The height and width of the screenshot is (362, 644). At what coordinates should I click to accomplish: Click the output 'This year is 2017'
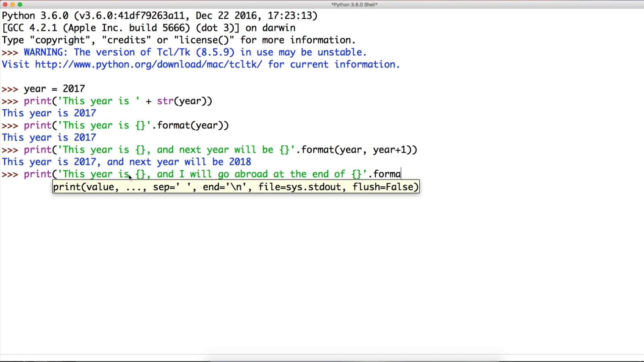[48, 113]
